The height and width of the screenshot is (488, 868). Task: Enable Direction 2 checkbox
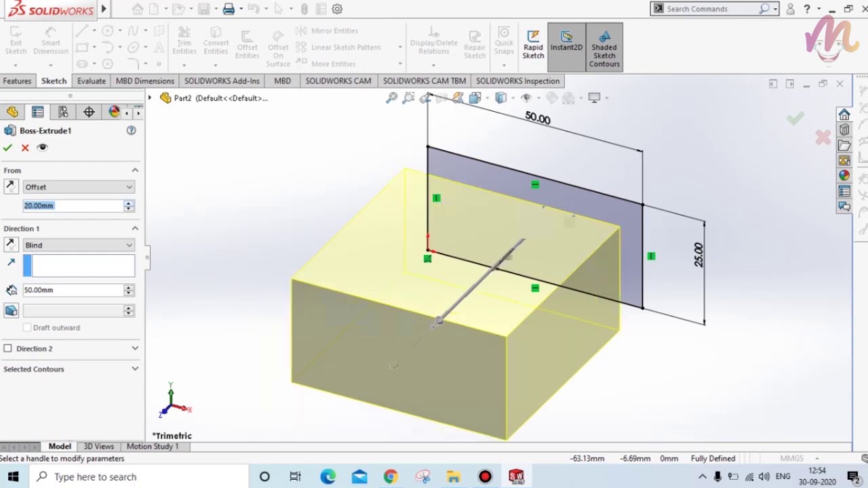(7, 348)
